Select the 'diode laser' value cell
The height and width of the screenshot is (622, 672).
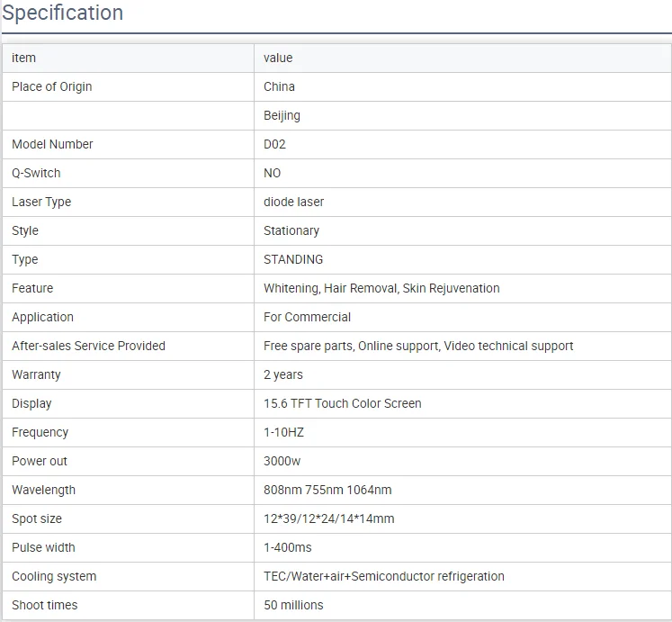[x=293, y=202]
